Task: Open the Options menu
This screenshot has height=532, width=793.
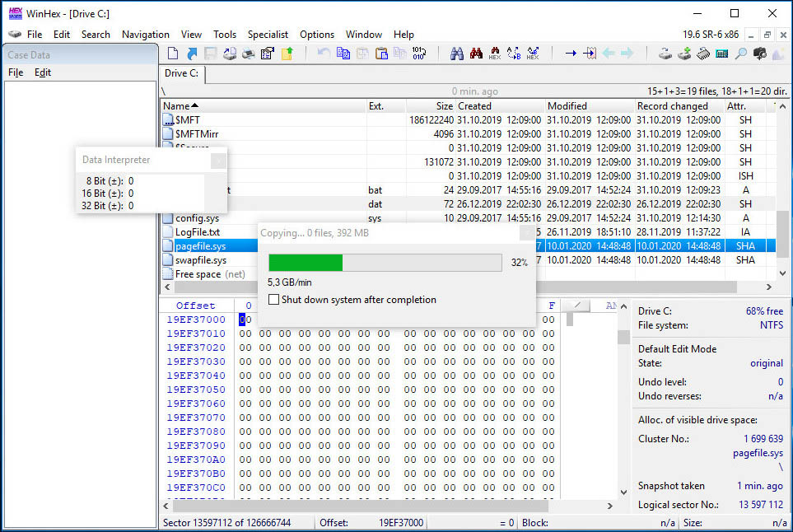Action: (317, 35)
